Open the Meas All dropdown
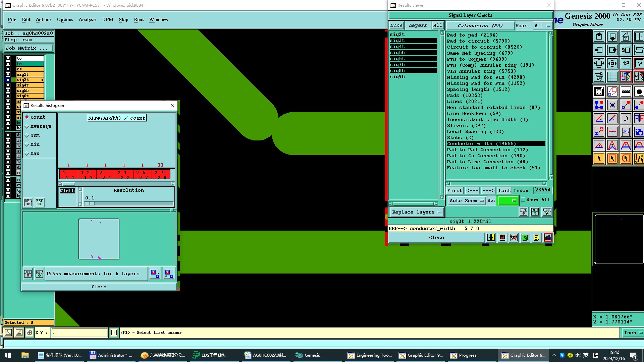The image size is (644, 362). [x=542, y=26]
